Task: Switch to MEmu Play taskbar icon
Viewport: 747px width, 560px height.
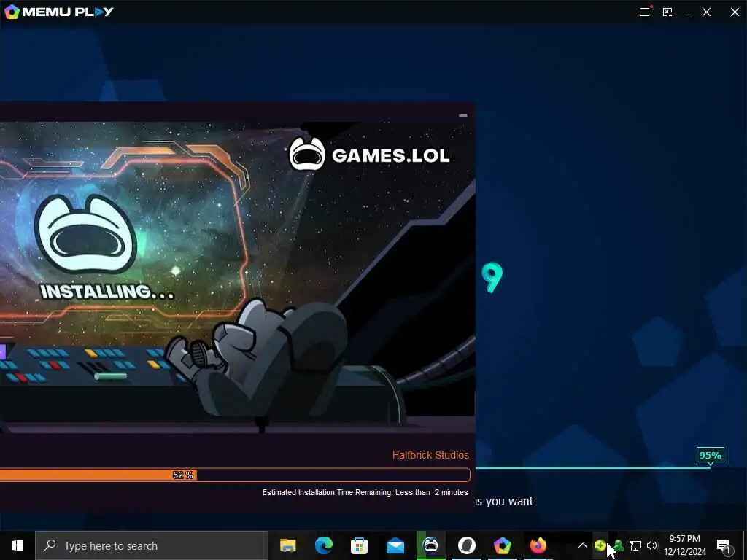Action: click(502, 545)
